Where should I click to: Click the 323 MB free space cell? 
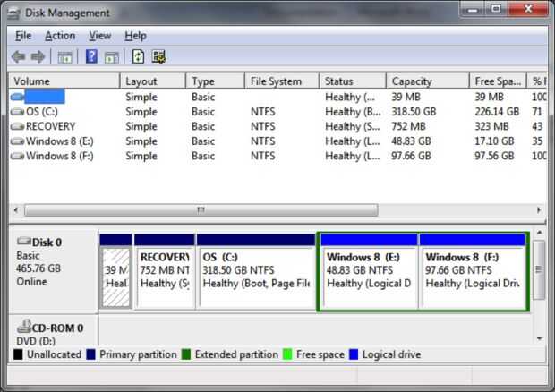click(491, 127)
